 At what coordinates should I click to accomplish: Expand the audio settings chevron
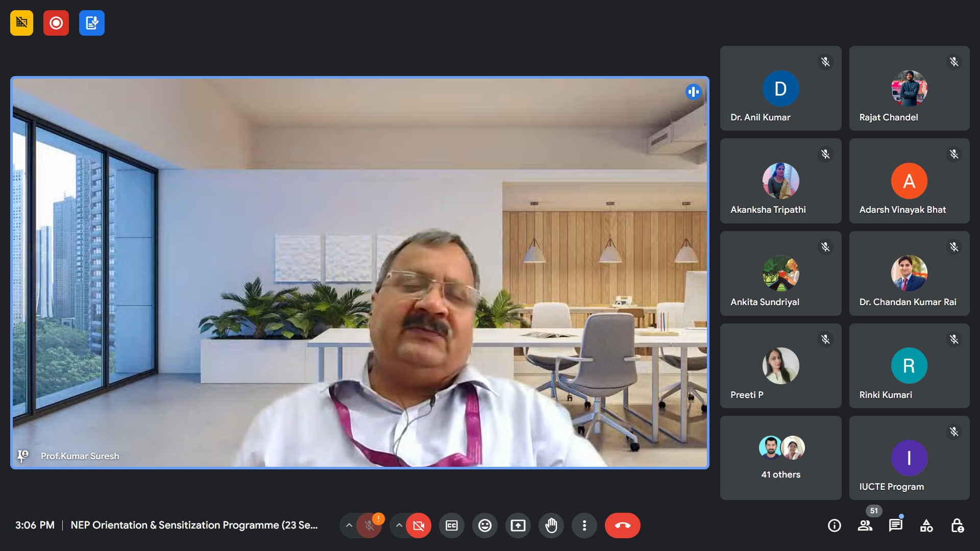[349, 525]
